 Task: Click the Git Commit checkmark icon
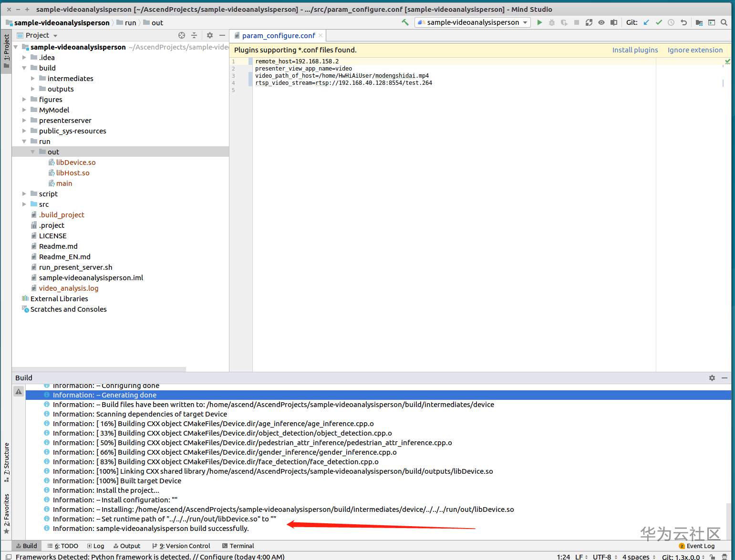(x=659, y=22)
